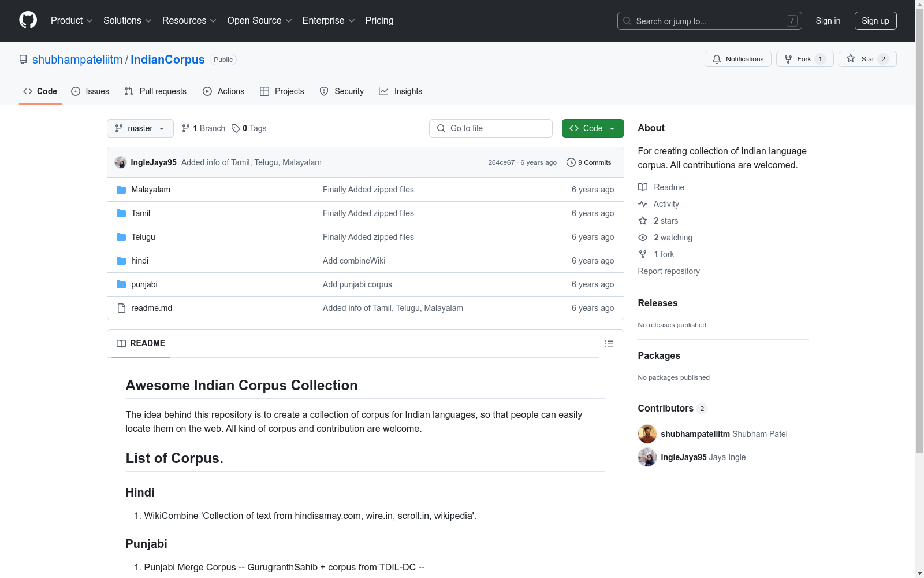Click the star icon beside 2 stars
Image resolution: width=924 pixels, height=578 pixels.
point(643,221)
